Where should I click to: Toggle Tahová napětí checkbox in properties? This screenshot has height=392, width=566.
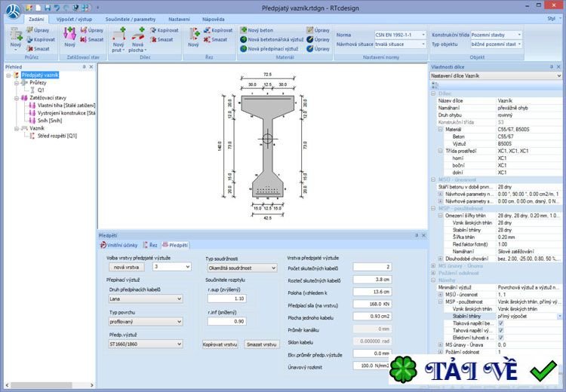coord(500,330)
